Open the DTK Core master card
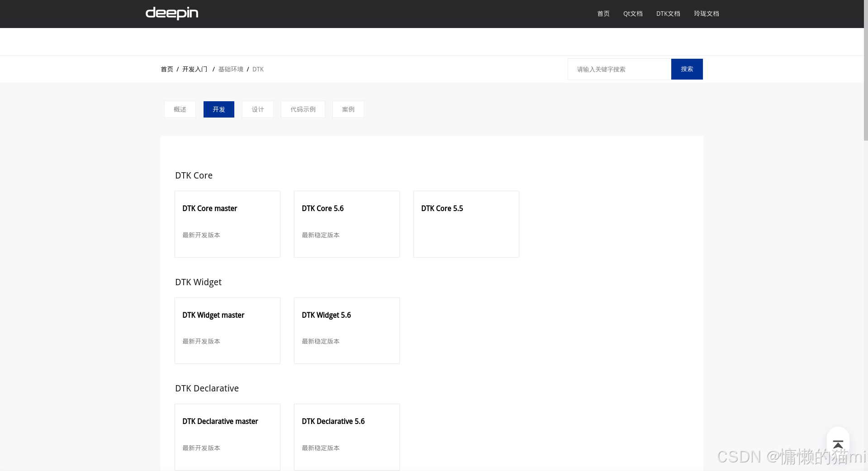Screen dimensions: 868x471 (x=228, y=224)
